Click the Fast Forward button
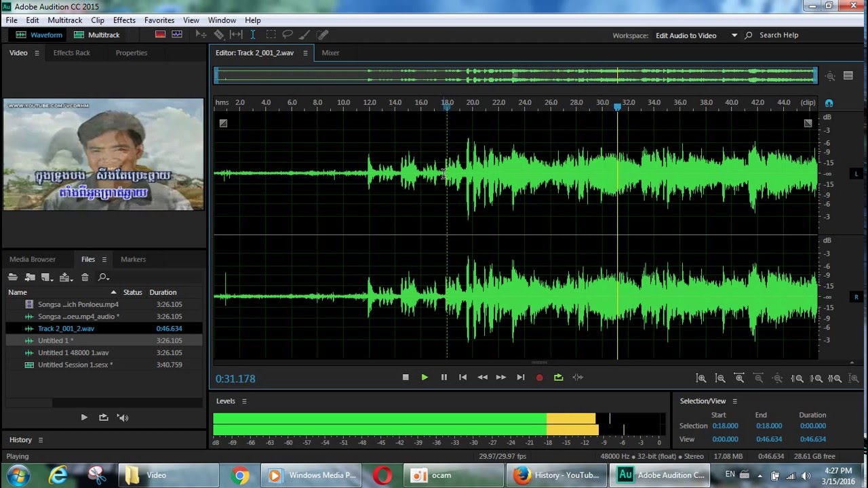This screenshot has width=868, height=488. (x=501, y=378)
